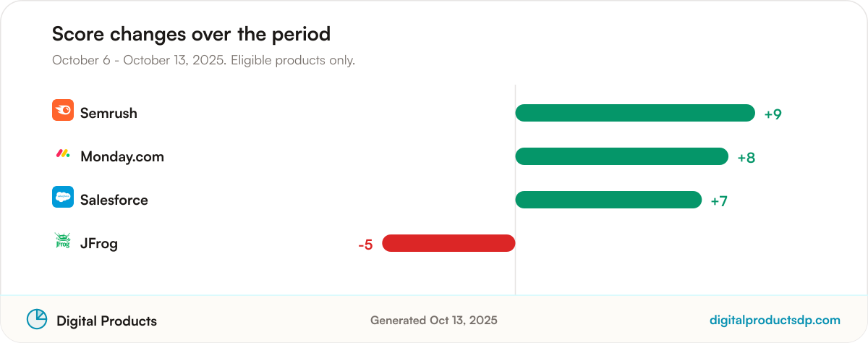Click the green Monday.com +8 bar
868x343 pixels.
(622, 156)
